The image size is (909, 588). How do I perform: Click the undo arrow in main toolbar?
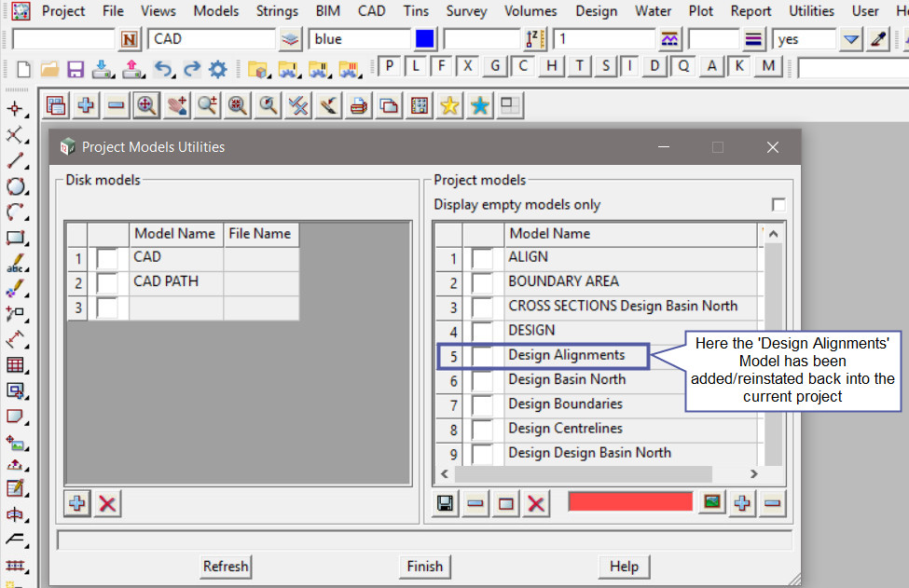click(162, 69)
